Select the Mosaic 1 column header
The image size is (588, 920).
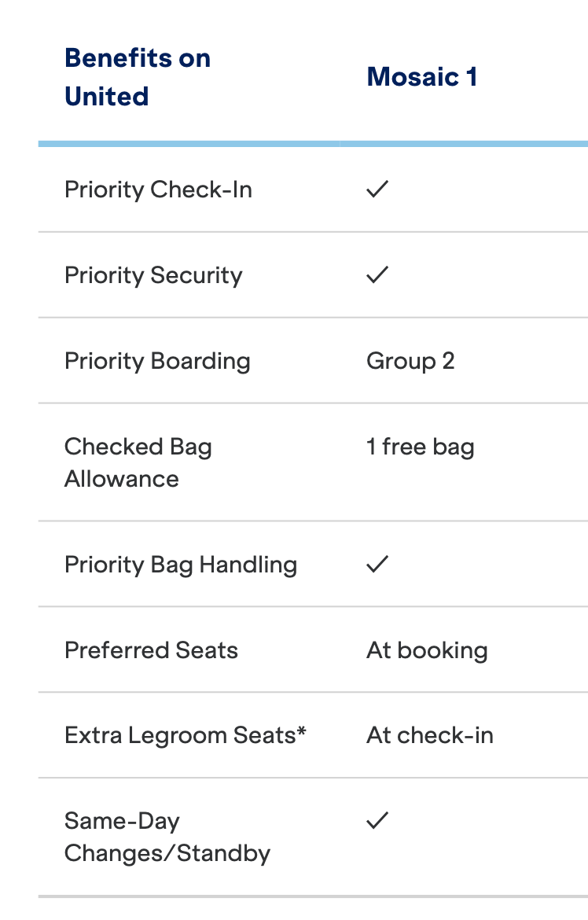pyautogui.click(x=422, y=77)
